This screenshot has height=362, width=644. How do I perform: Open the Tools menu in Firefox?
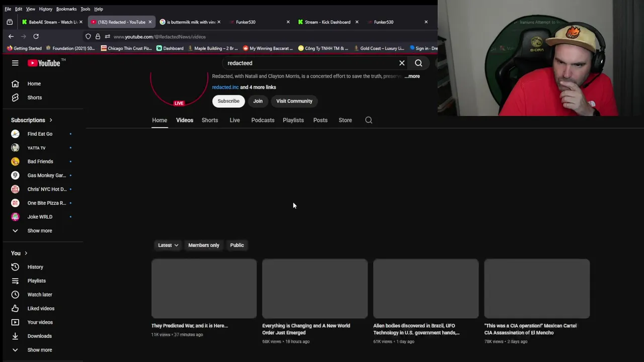(85, 9)
